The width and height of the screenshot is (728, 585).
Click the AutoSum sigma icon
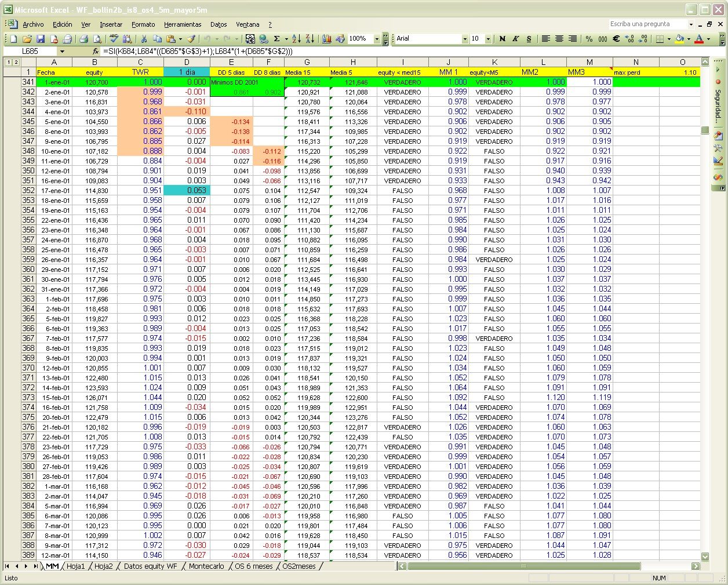(277, 39)
